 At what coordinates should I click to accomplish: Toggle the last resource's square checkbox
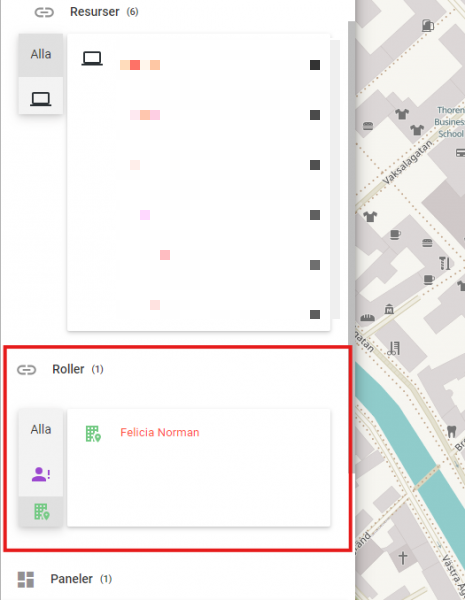click(x=315, y=315)
